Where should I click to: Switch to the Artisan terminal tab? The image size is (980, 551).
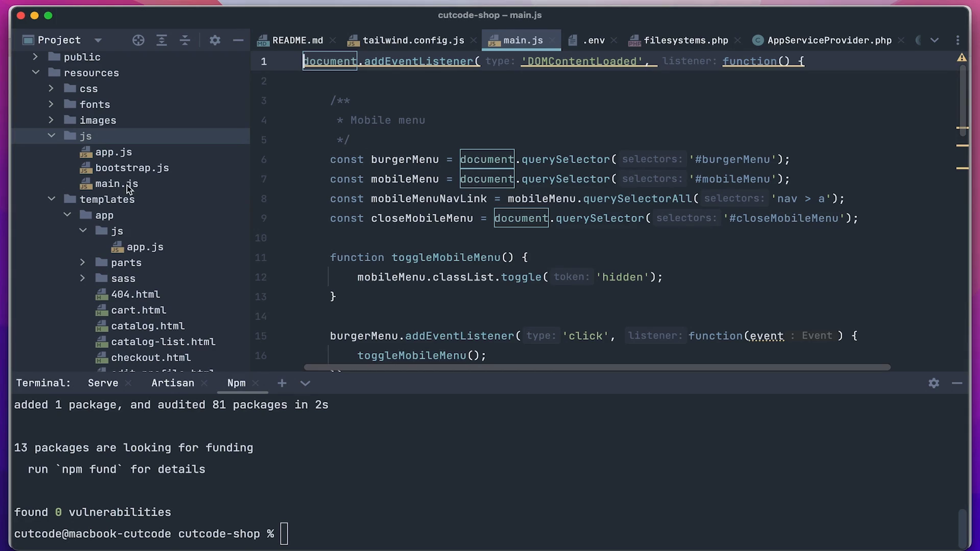pos(172,383)
